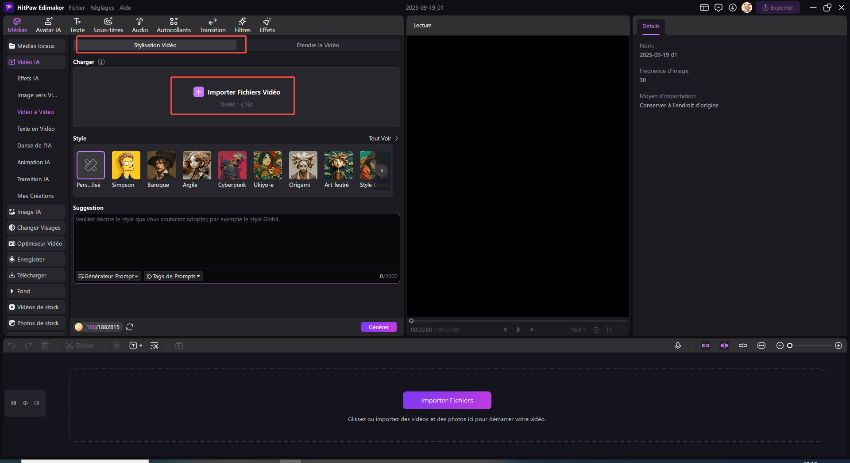Click the redo icon in timeline toolbar
The image size is (850, 463).
28,345
